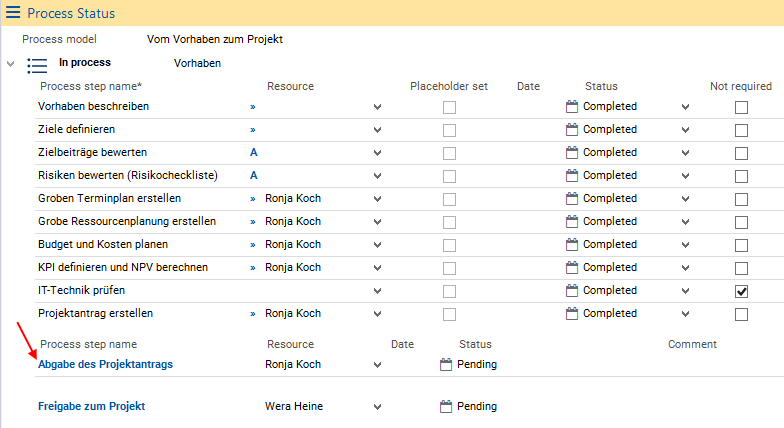Click the double-arrow icon beside Ziele definieren

click(x=253, y=130)
